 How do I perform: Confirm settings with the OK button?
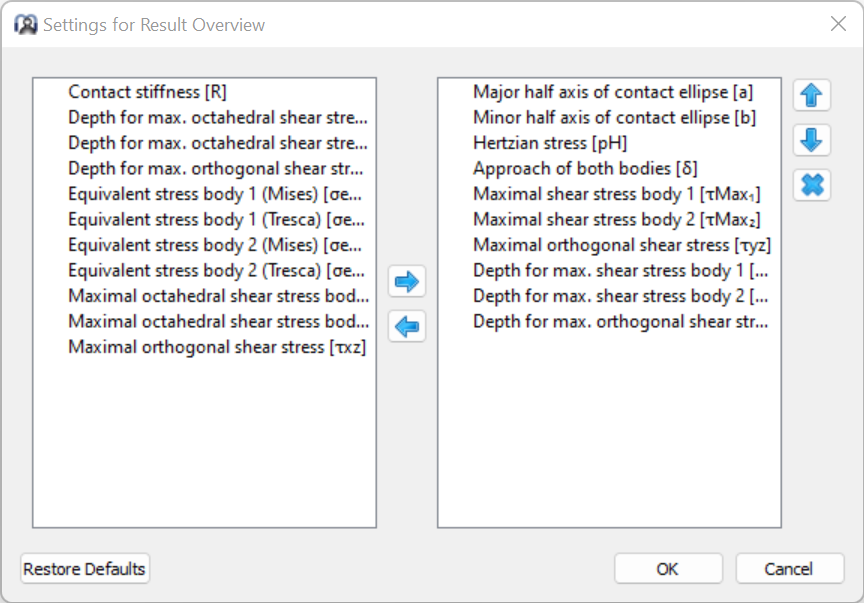pyautogui.click(x=667, y=569)
